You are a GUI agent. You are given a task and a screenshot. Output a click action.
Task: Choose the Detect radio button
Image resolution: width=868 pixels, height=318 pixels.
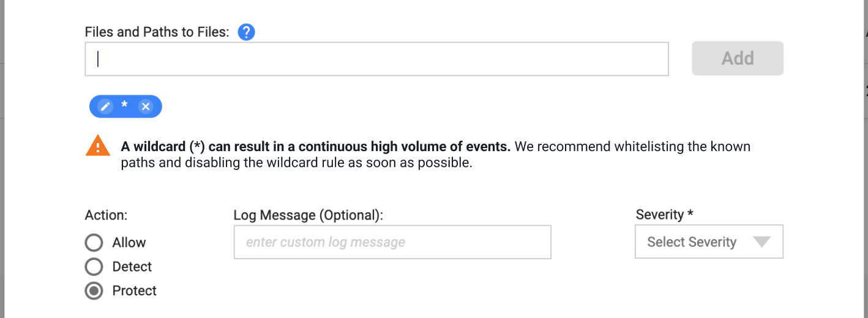tap(94, 267)
